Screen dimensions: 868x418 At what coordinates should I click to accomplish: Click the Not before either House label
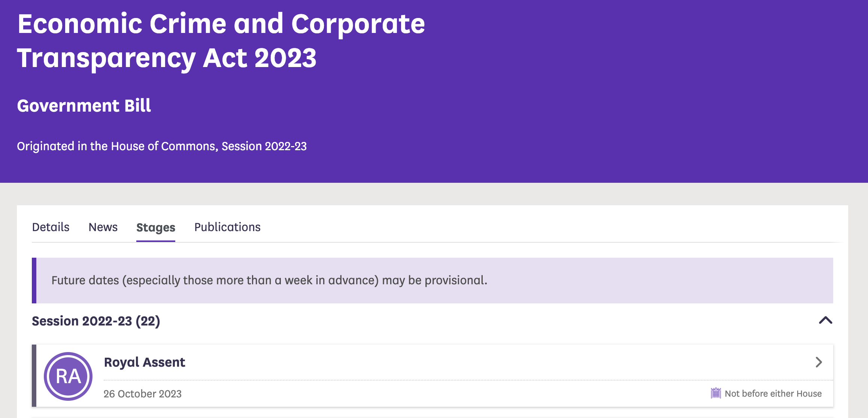(x=773, y=394)
